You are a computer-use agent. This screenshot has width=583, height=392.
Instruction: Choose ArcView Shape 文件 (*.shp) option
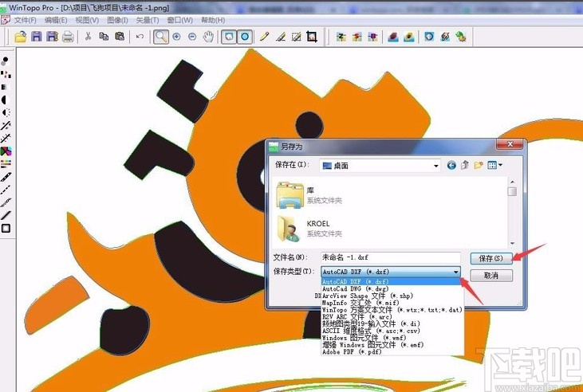(x=391, y=296)
